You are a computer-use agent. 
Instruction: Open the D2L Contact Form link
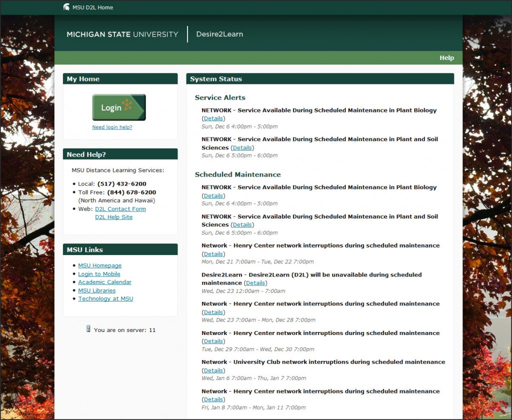tap(120, 208)
